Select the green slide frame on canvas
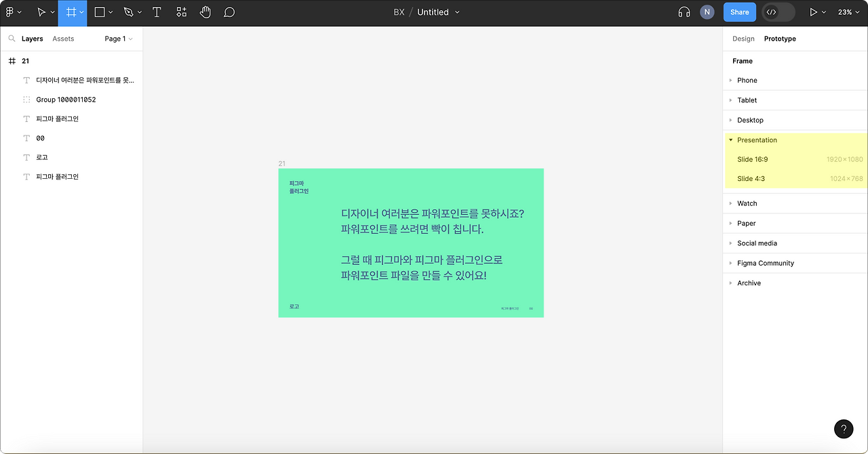868x454 pixels. click(411, 243)
